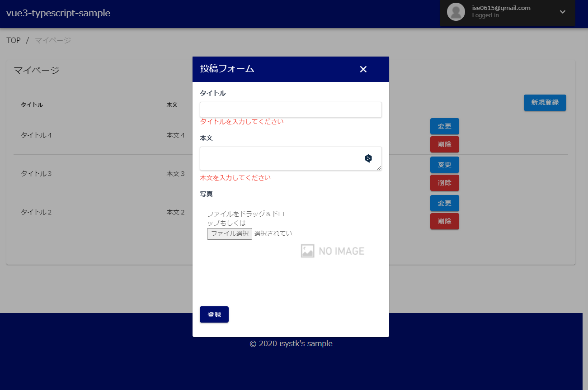Click 変更 on the タイトル2 row

[x=444, y=203]
